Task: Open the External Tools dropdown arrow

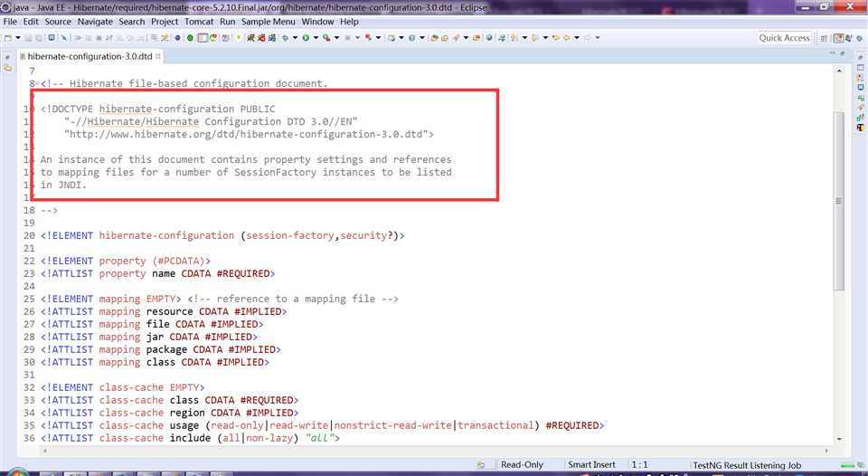Action: point(336,38)
